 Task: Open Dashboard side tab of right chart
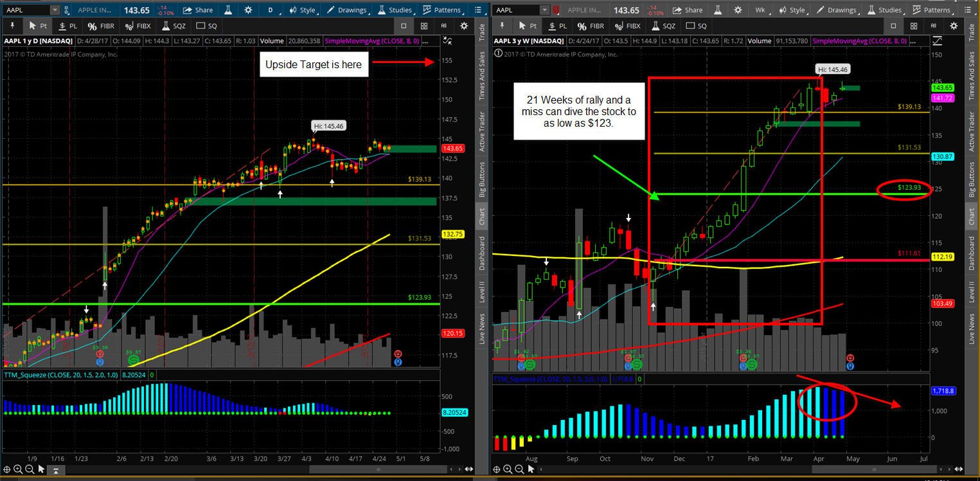[x=972, y=253]
